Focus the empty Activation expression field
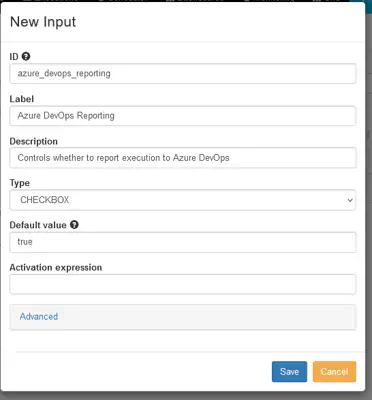 [x=183, y=284]
